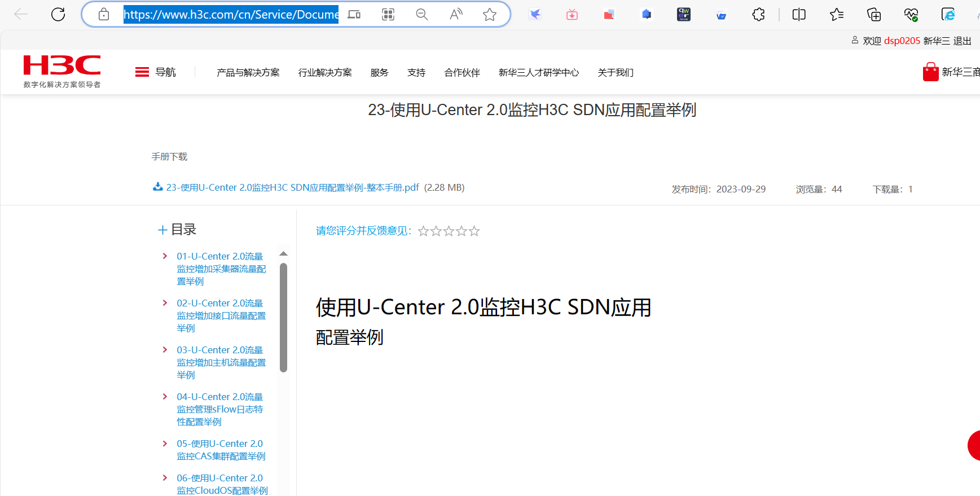Click the download icon before the PDF link

click(158, 187)
